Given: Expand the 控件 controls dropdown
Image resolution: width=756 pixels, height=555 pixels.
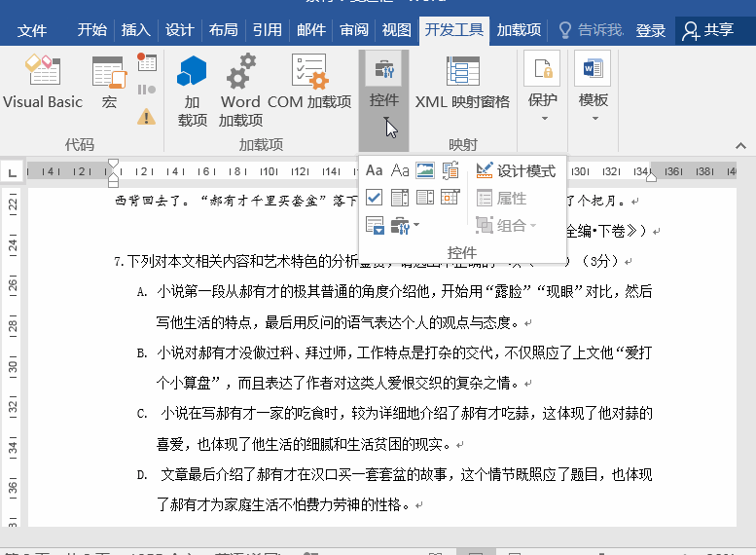Looking at the screenshot, I should (x=383, y=100).
